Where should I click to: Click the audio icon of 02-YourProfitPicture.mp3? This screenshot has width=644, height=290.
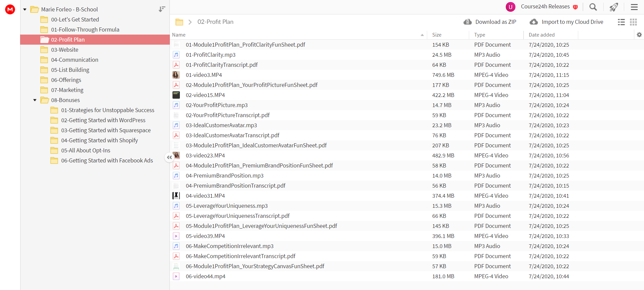coord(176,105)
